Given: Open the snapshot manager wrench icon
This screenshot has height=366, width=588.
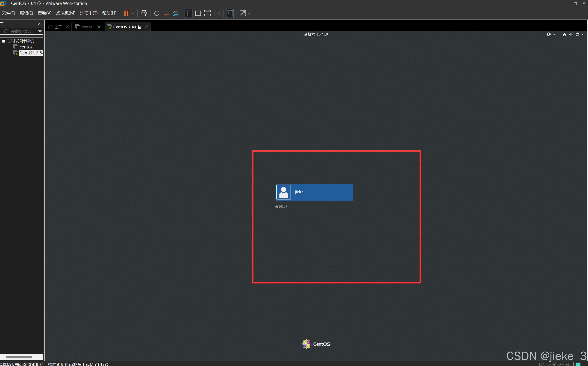Looking at the screenshot, I should tap(176, 13).
